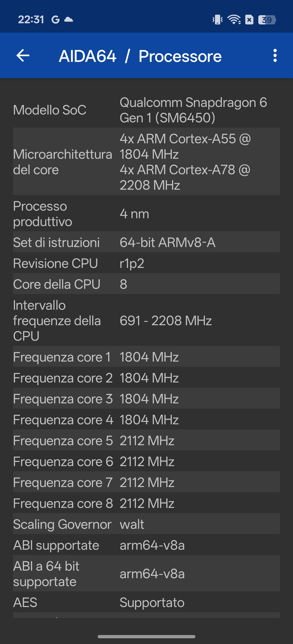Tap the AIDA64 / Processore title
Image resolution: width=293 pixels, height=644 pixels.
tap(140, 56)
